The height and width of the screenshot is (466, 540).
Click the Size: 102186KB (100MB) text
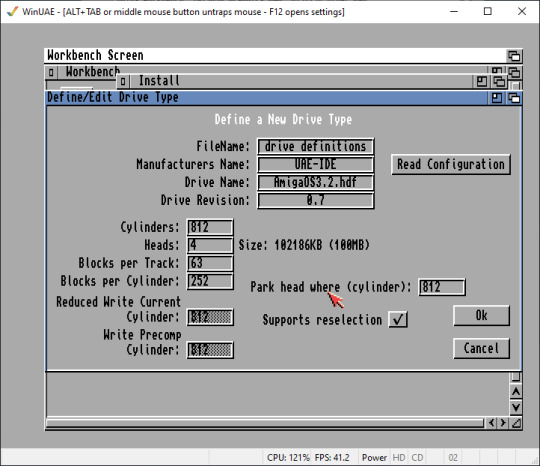click(x=304, y=245)
